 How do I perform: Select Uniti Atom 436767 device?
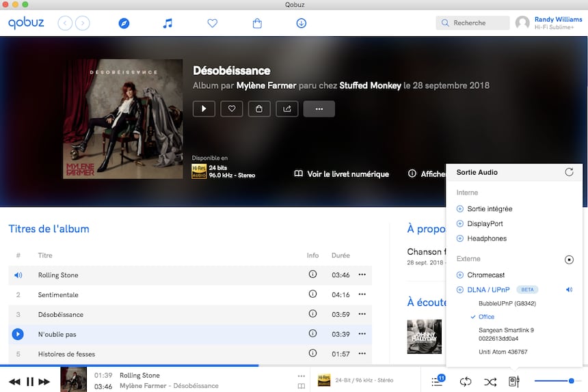coord(503,352)
